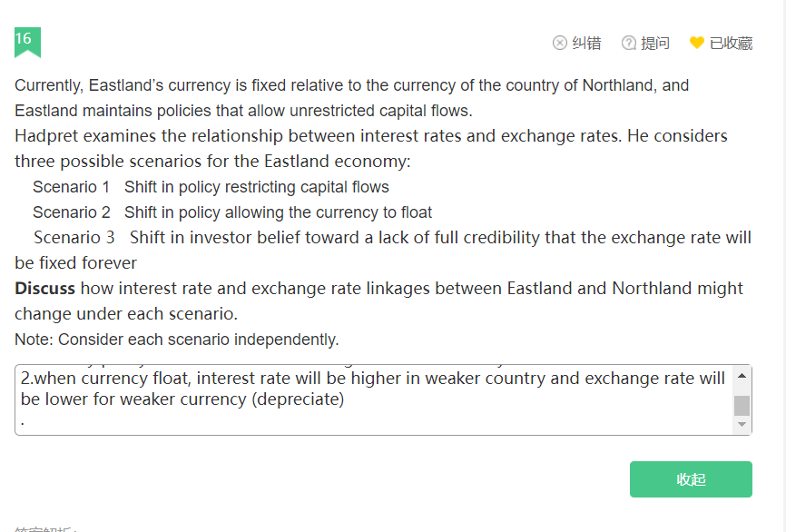Click the Scenario 1 capital flows line
Screen dimensions: 786x532
(x=211, y=187)
